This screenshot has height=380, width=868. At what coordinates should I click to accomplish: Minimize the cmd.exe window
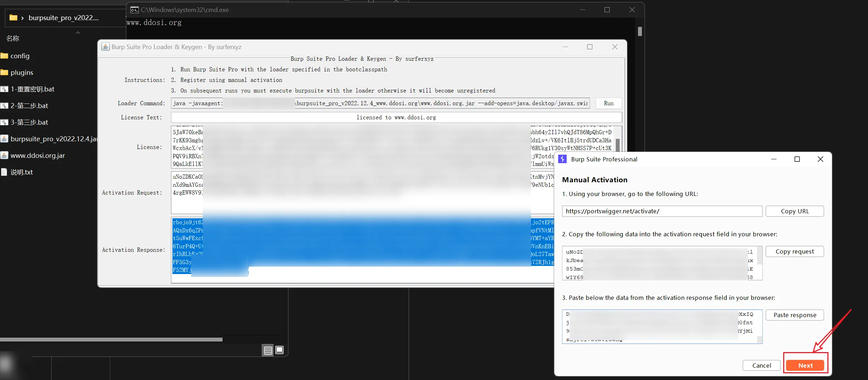tap(583, 10)
